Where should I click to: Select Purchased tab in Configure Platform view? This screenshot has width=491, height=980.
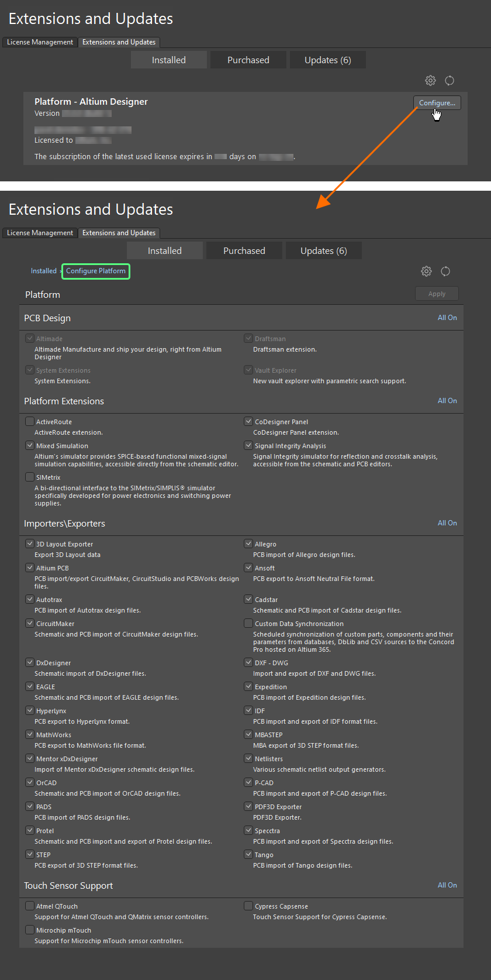pyautogui.click(x=244, y=250)
